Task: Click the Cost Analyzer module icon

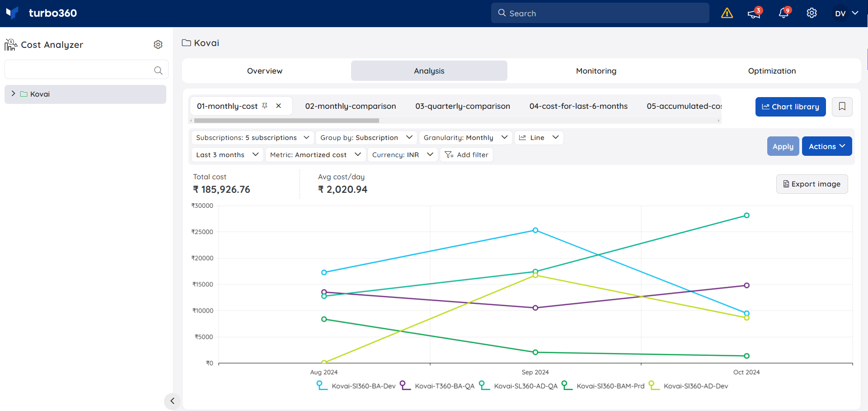Action: coord(11,45)
